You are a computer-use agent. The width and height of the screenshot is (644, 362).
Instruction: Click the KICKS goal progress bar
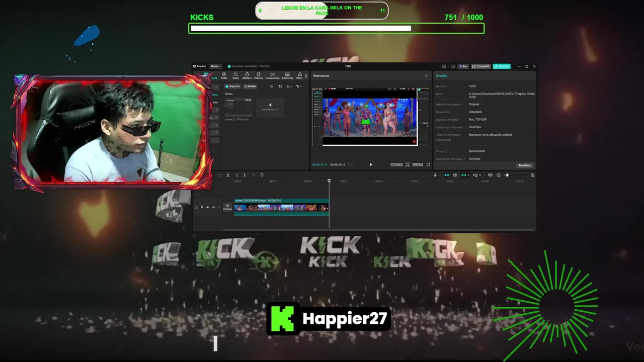pyautogui.click(x=336, y=29)
